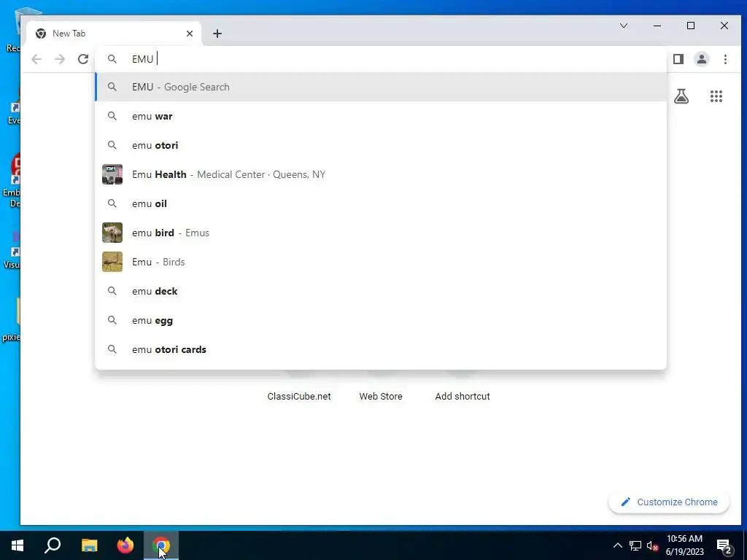Open File Explorer from the taskbar

click(89, 545)
